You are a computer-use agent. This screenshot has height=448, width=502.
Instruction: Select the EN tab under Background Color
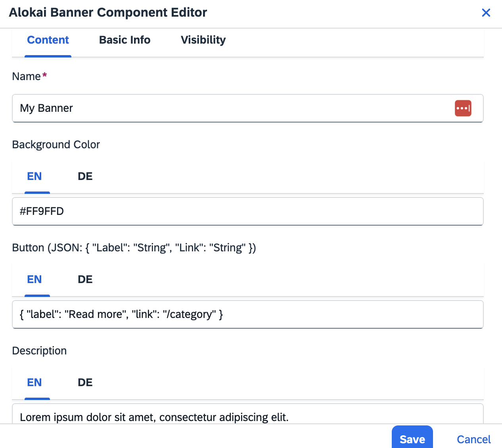pos(34,176)
